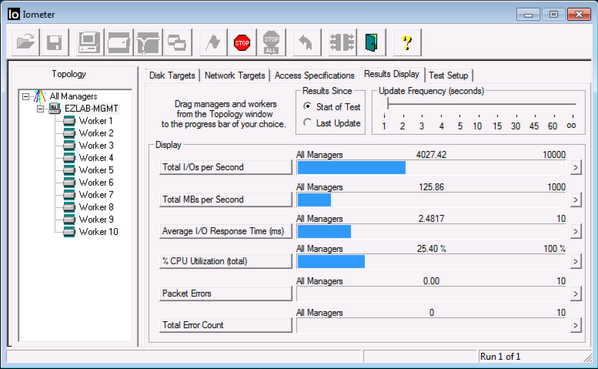Viewport: 598px width, 369px height.
Task: Open arrow options for Total MBs per Second
Action: (x=575, y=199)
